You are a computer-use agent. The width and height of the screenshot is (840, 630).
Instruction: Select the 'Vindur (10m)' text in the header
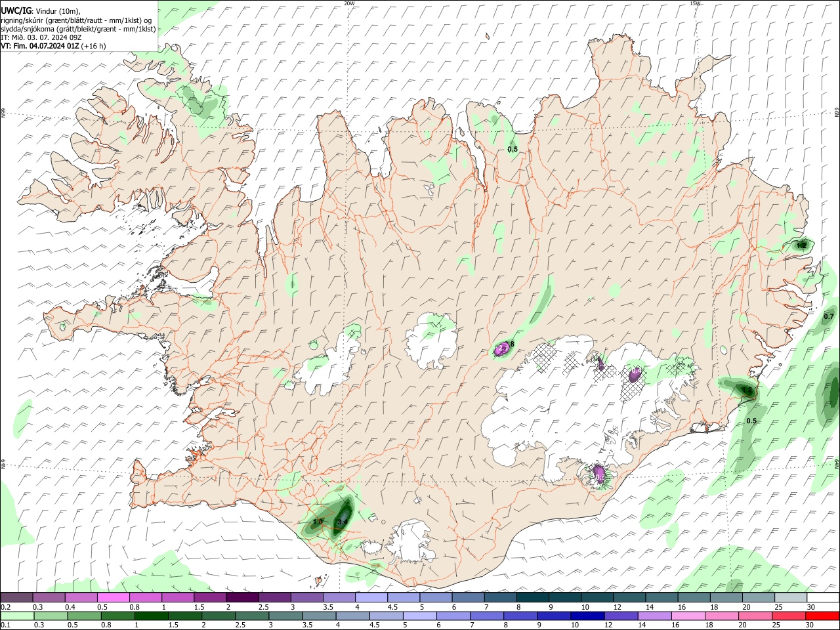coord(56,11)
